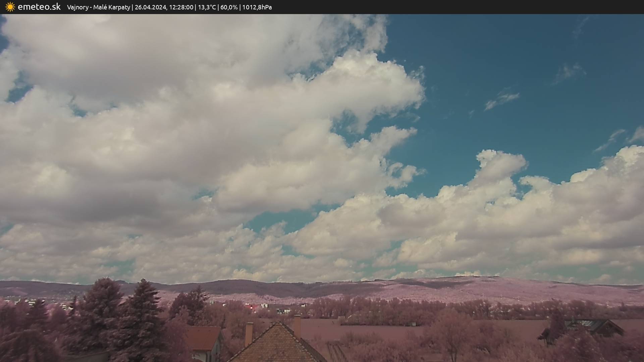644x362 pixels.
Task: Click the 1012,8hPa pressure reading
Action: (257, 7)
